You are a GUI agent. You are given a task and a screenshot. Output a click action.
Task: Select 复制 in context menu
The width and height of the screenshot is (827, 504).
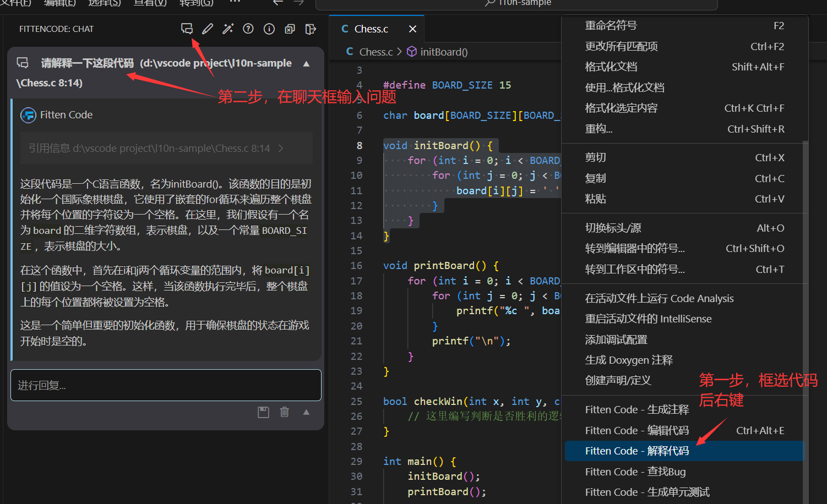click(x=684, y=178)
